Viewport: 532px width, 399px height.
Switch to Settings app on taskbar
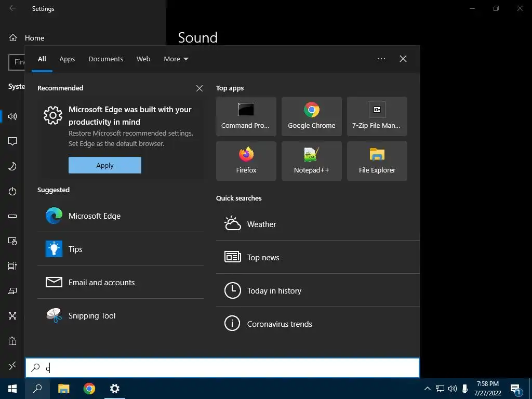tap(115, 389)
